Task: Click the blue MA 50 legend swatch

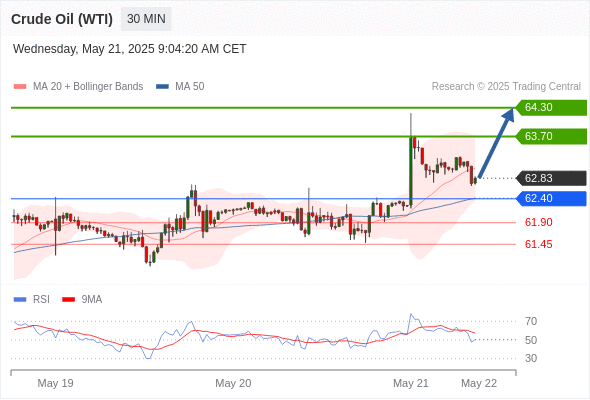Action: [x=162, y=87]
